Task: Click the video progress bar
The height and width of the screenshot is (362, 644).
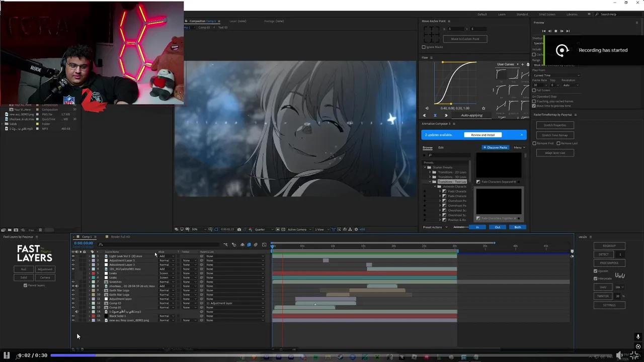Action: point(332,355)
